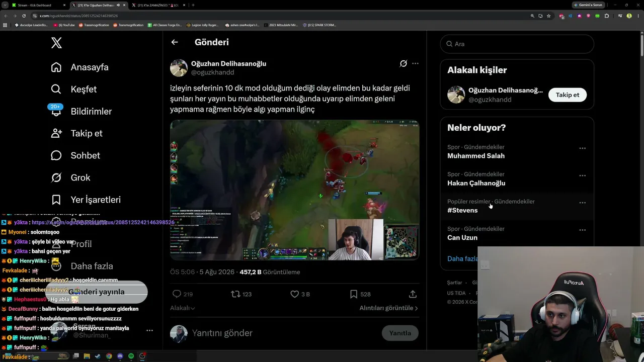Open the Extensions puzzle icon
Image resolution: width=644 pixels, height=362 pixels.
pyautogui.click(x=607, y=16)
